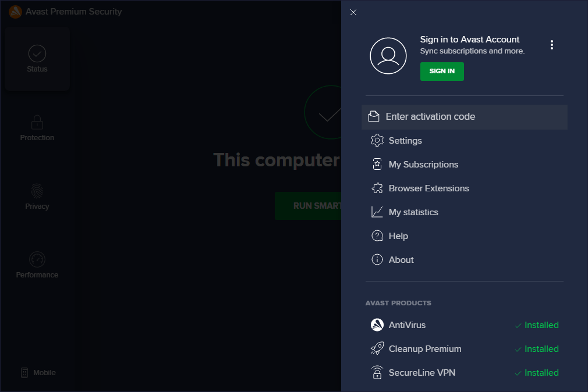Select the AntiVirus product row
The height and width of the screenshot is (392, 588).
point(464,325)
